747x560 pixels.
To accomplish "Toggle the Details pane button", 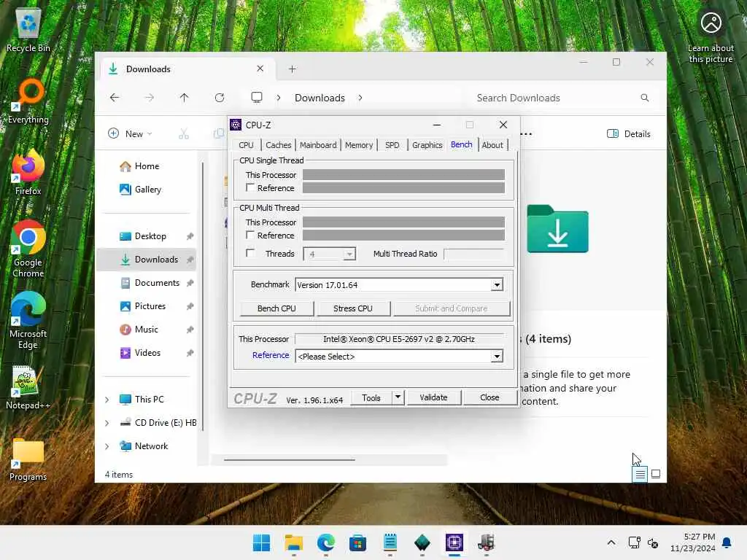I will [628, 134].
